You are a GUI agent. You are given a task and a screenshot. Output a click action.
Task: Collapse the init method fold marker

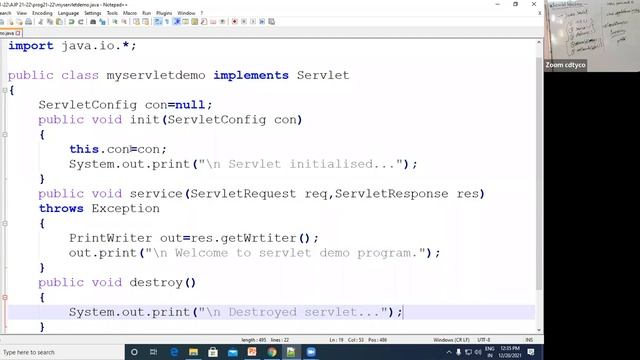pyautogui.click(x=5, y=134)
